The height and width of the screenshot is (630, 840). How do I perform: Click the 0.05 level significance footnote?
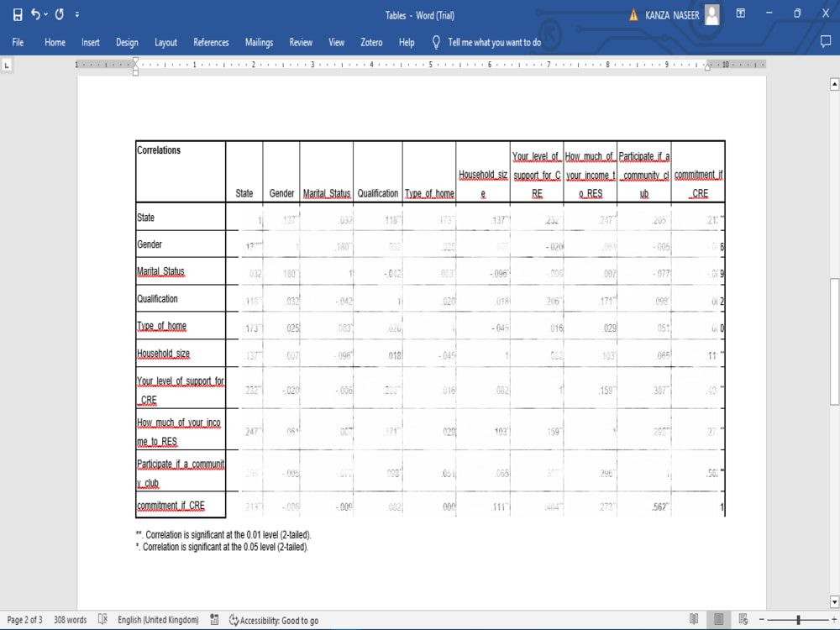click(222, 547)
